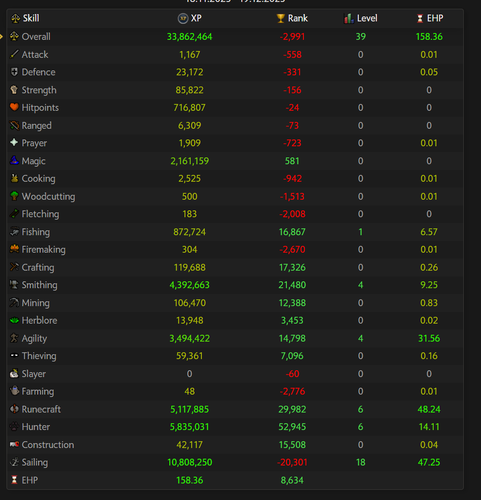Select the Agility row label

[x=34, y=339]
